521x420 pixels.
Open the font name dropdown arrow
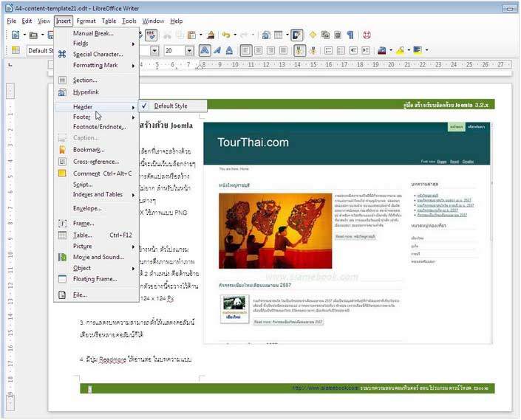[x=154, y=50]
